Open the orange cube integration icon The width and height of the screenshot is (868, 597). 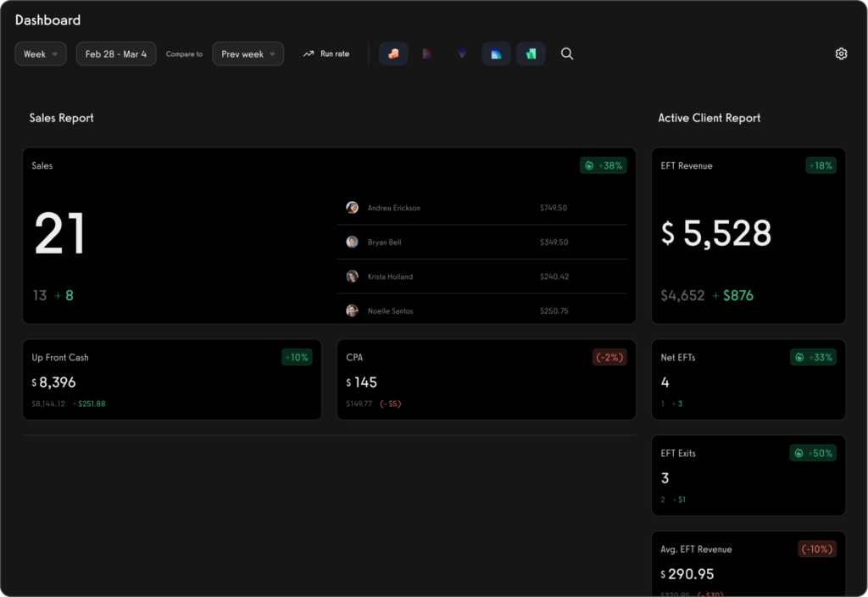pyautogui.click(x=393, y=53)
